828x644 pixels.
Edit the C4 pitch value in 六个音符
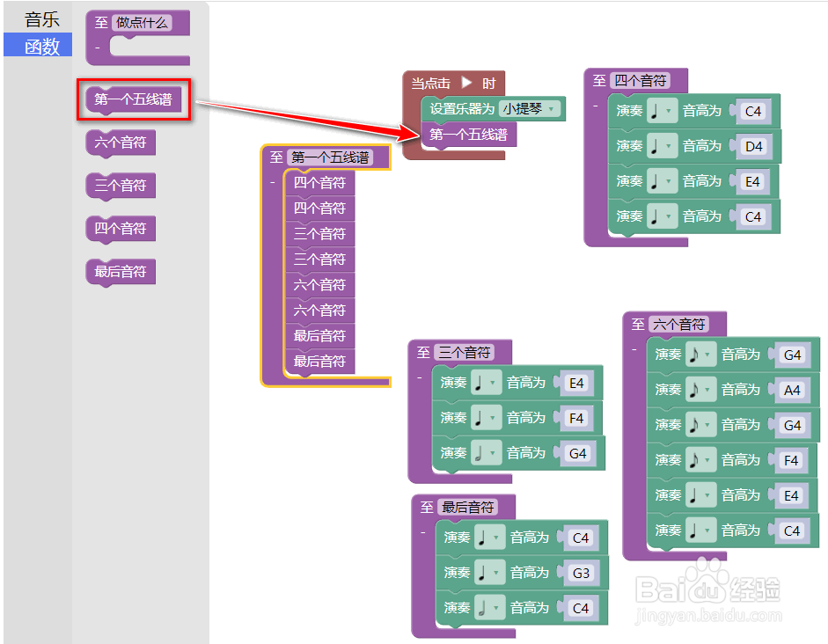coord(792,531)
